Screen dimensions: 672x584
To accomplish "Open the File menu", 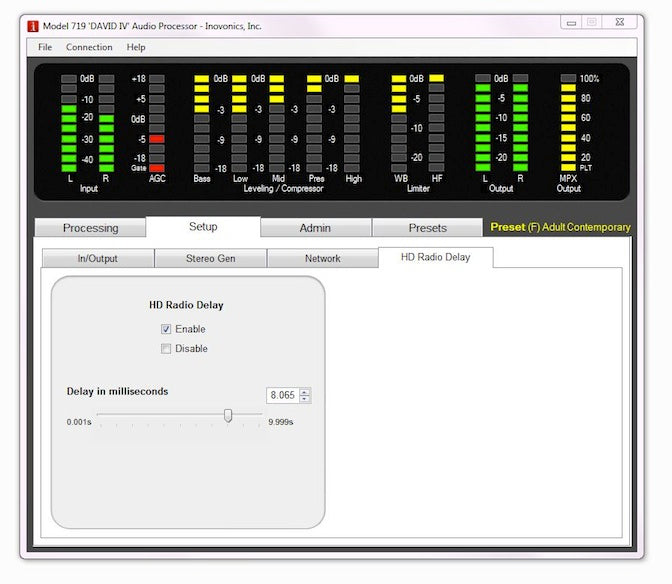I will pos(45,47).
